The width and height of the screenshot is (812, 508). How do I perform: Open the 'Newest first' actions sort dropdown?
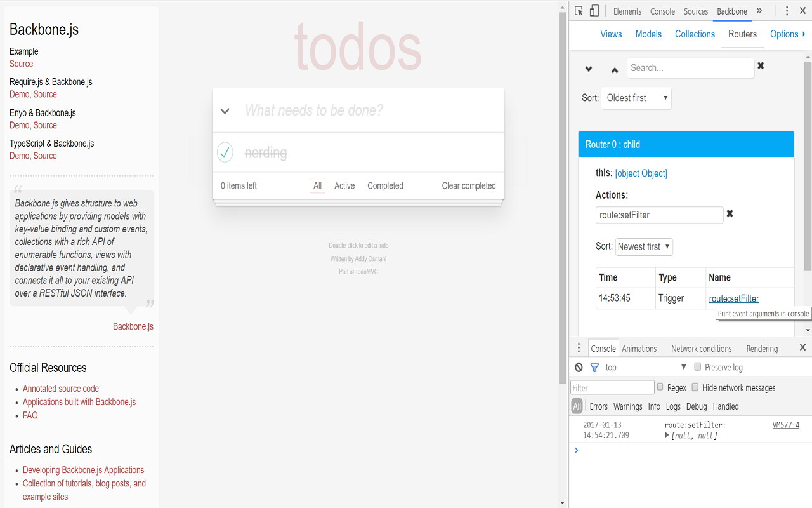pos(644,246)
